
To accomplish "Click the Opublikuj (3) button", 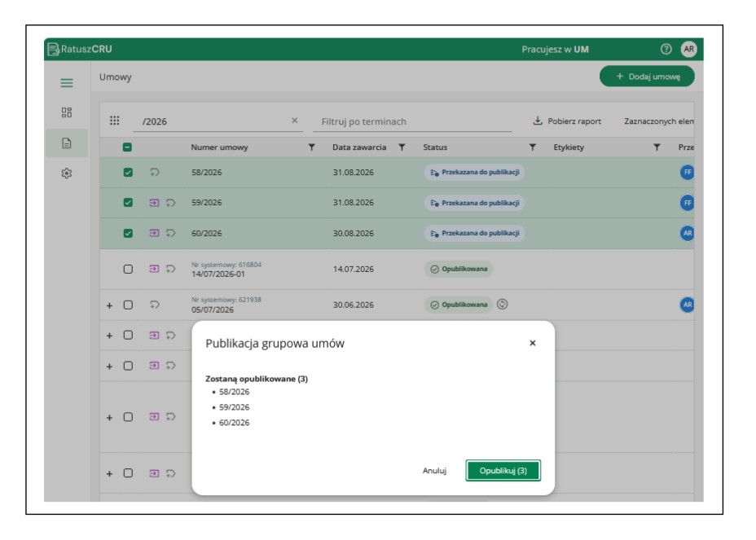I will point(503,471).
